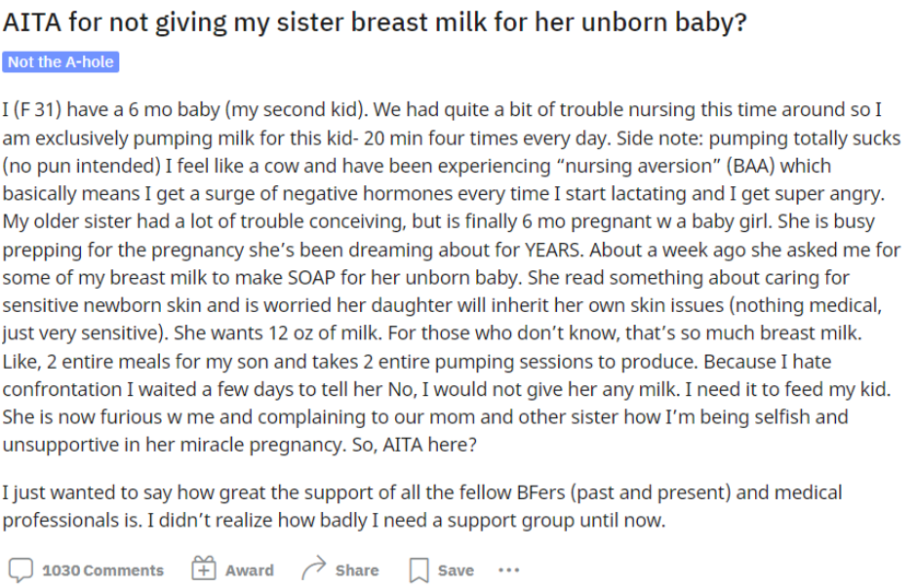Open comments via the speech bubble icon
The image size is (916, 588).
click(20, 569)
